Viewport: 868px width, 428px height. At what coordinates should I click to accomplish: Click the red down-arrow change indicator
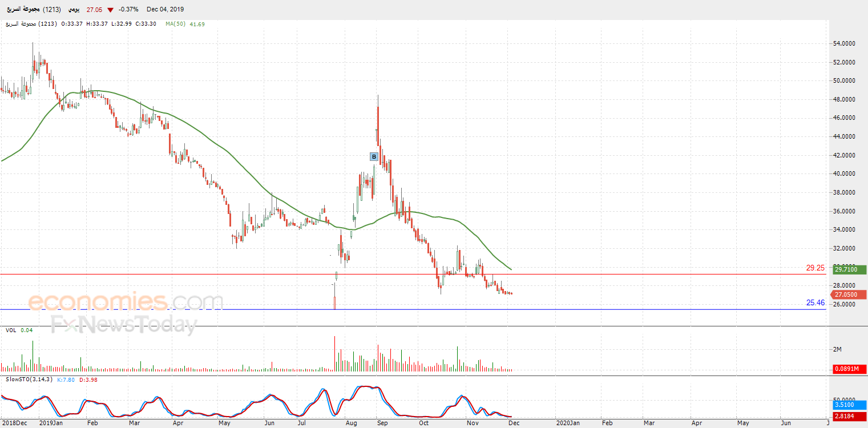pos(110,10)
